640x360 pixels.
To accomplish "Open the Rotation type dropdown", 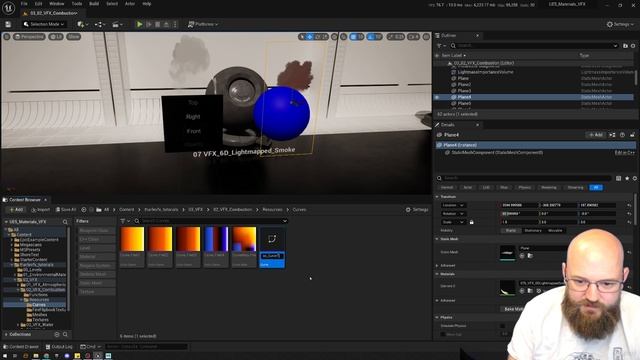I will [453, 214].
